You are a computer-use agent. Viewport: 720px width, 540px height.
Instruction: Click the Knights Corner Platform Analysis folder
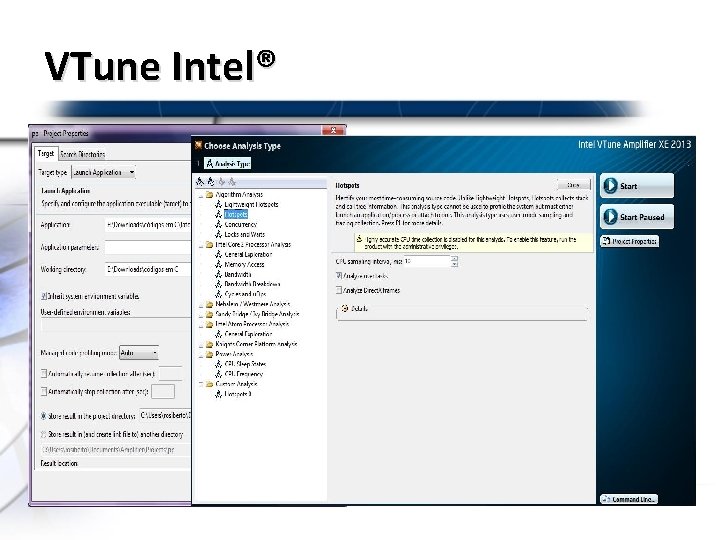[256, 344]
